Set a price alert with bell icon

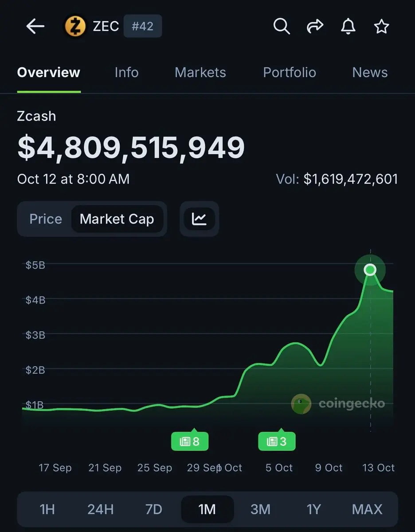tap(348, 27)
